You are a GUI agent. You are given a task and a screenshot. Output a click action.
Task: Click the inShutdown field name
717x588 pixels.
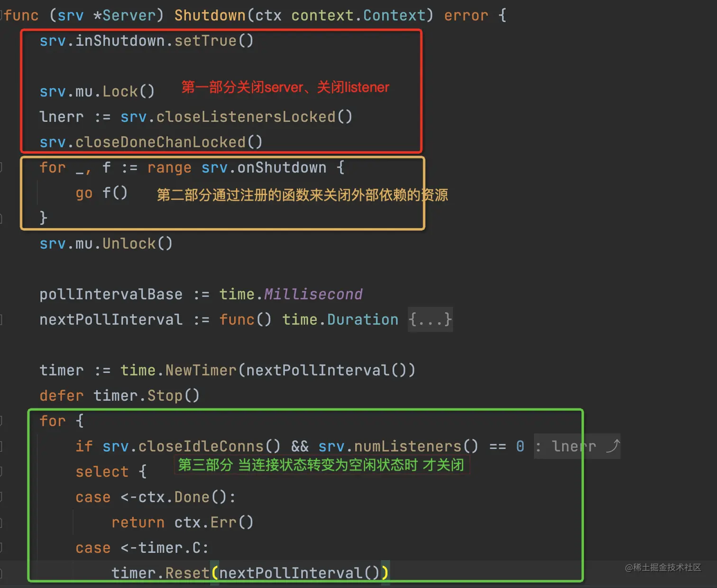coord(120,41)
